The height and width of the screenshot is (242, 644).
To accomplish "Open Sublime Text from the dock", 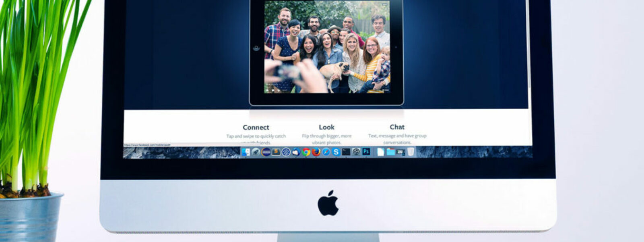I will click(x=276, y=152).
